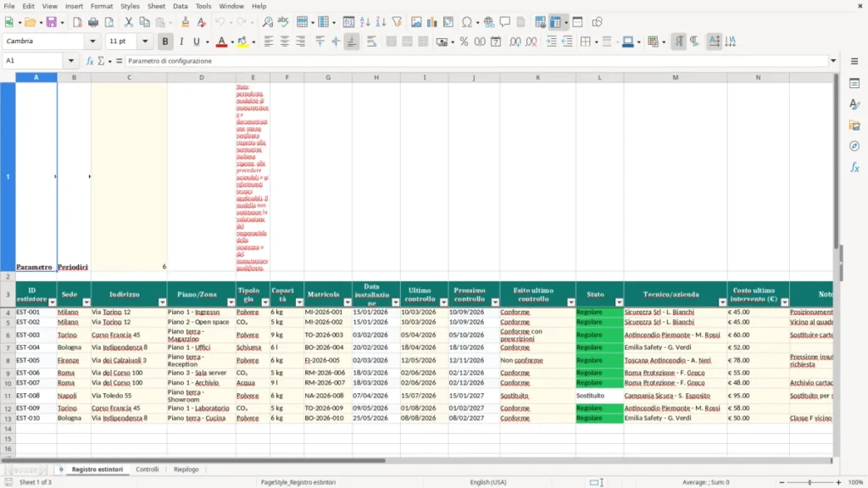Clear direct formatting icon
This screenshot has height=488, width=868.
click(x=202, y=22)
